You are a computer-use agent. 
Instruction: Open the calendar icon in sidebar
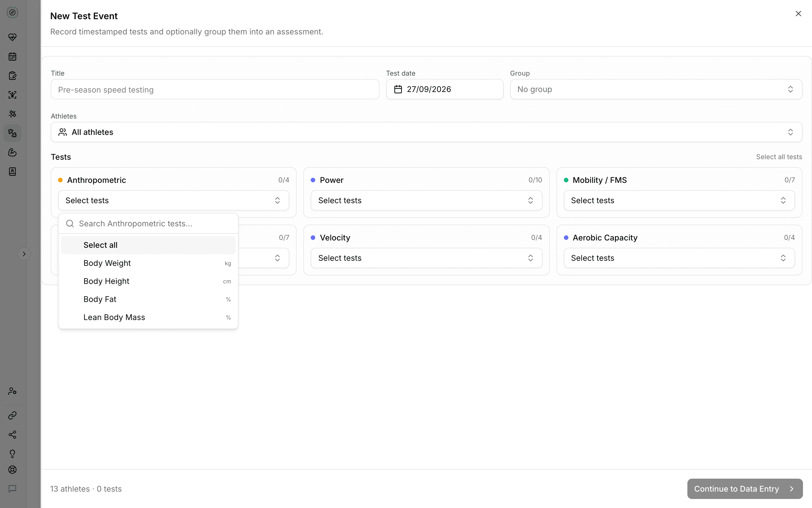tap(12, 56)
